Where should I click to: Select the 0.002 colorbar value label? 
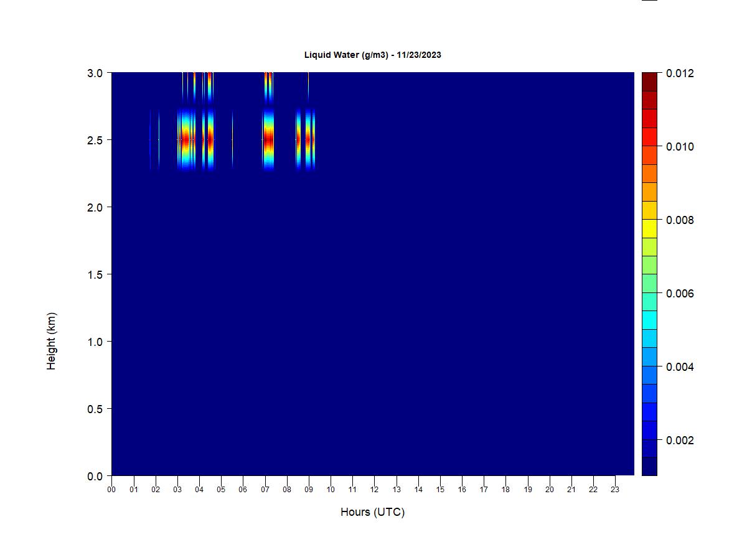[x=680, y=441]
